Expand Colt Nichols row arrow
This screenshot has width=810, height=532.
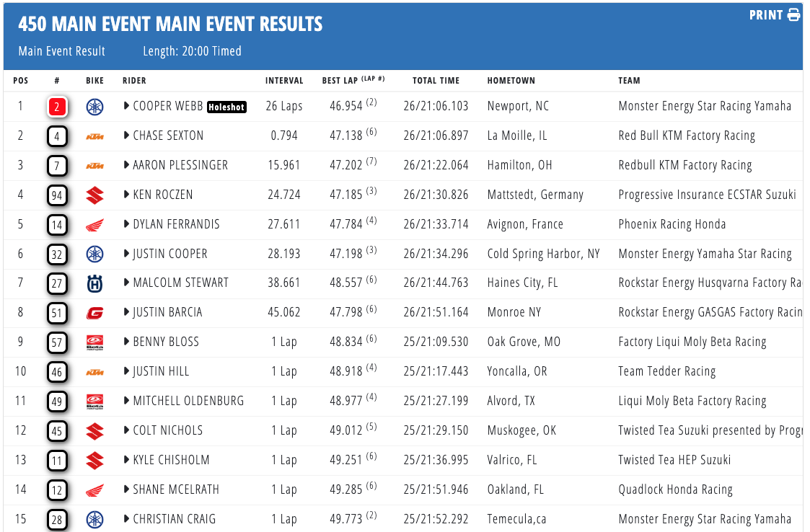tap(127, 430)
